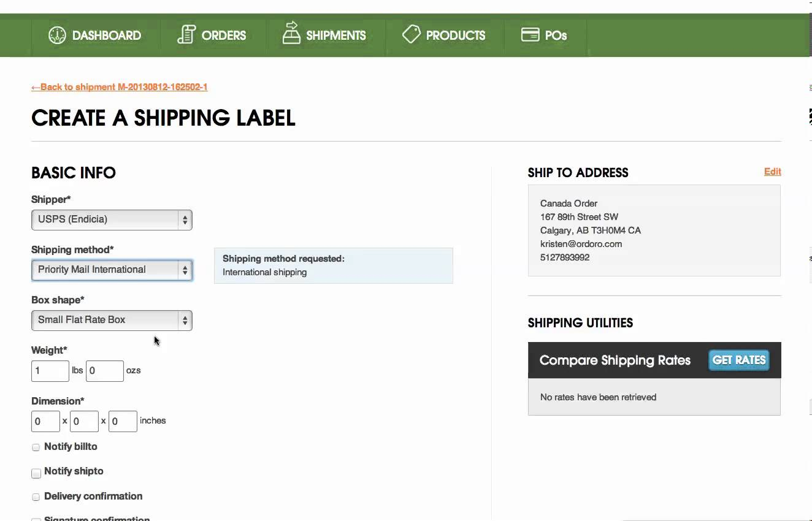This screenshot has height=521, width=812.
Task: Click the Orders scroll icon
Action: coord(186,34)
